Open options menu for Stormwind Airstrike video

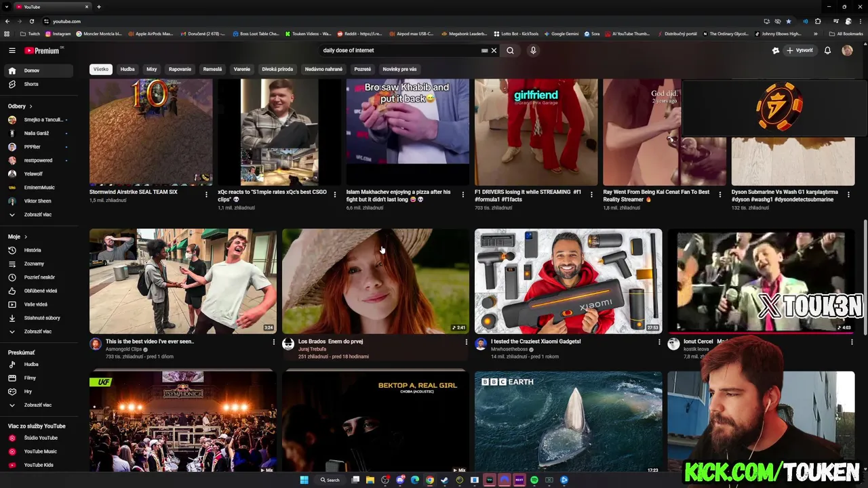click(206, 195)
